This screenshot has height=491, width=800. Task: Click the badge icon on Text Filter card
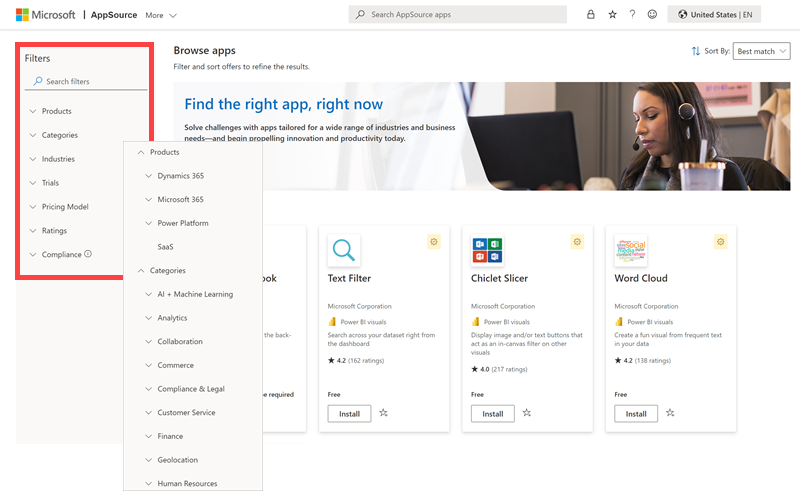pos(434,242)
